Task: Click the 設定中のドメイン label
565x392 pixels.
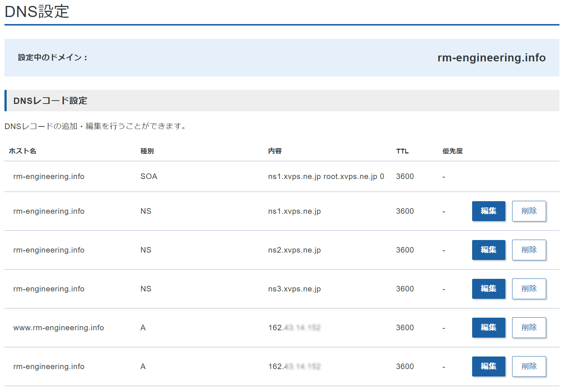Action: (x=52, y=58)
